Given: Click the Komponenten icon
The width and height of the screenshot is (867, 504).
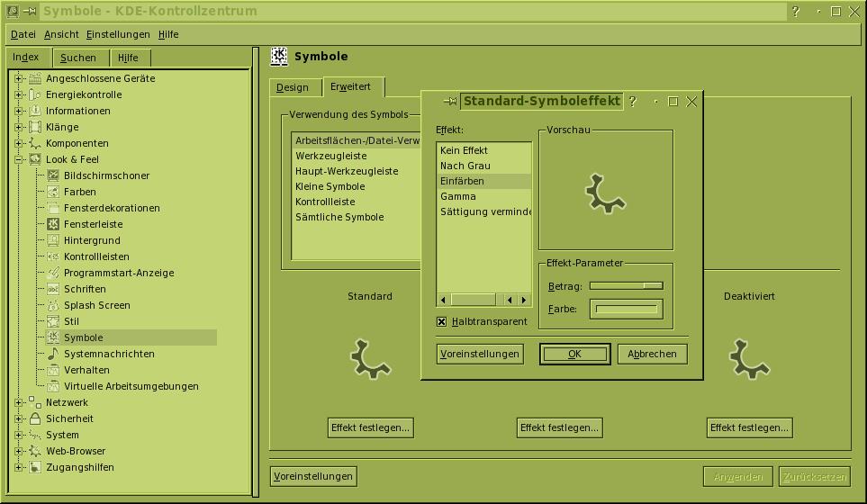Looking at the screenshot, I should 35,143.
